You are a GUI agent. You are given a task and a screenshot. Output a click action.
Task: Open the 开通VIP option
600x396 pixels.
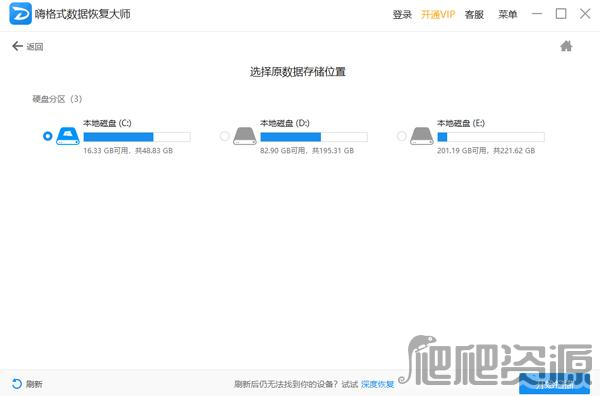click(438, 15)
